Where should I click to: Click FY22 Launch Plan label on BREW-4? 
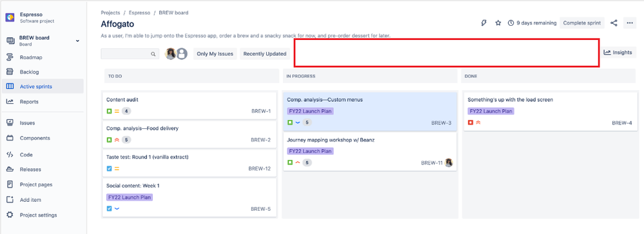[491, 112]
